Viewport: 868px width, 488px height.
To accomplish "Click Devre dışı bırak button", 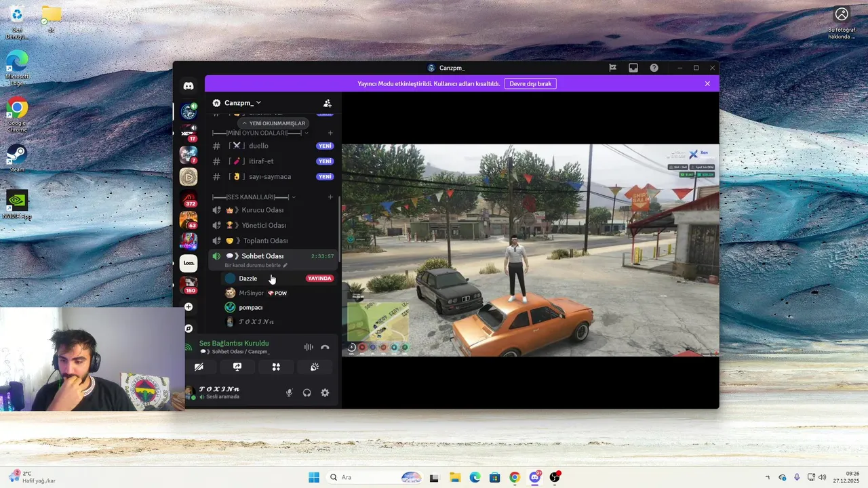I will 530,83.
